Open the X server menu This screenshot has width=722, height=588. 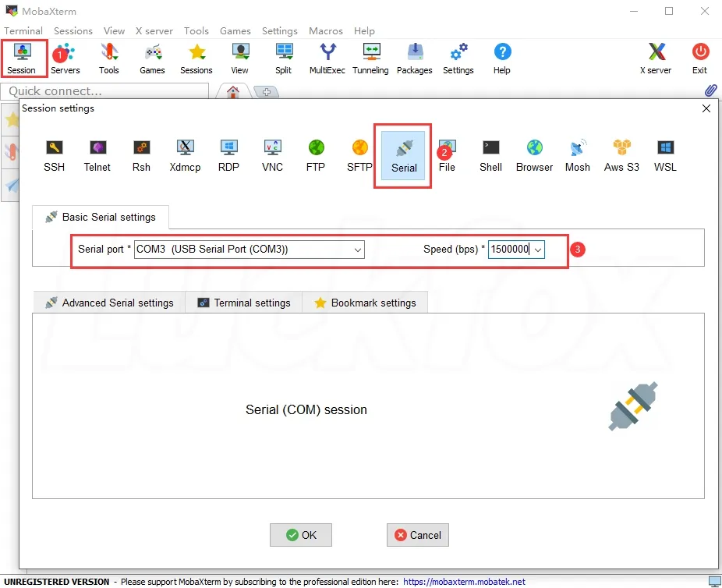click(154, 31)
